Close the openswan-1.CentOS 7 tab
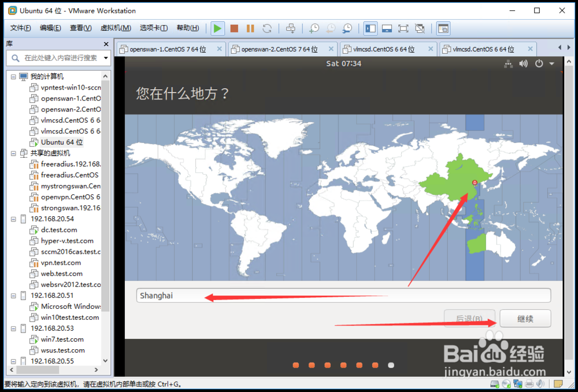This screenshot has width=578, height=392. point(219,49)
